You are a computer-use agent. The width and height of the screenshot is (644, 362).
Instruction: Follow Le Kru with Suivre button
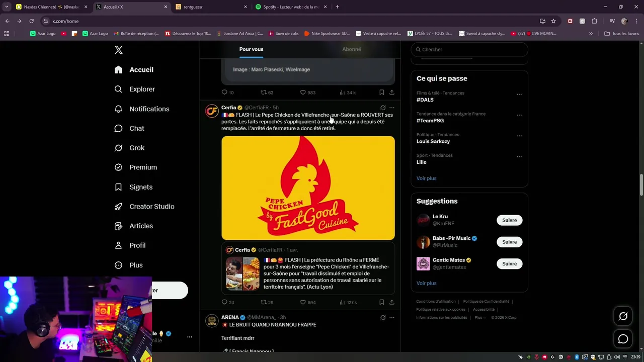tap(509, 220)
